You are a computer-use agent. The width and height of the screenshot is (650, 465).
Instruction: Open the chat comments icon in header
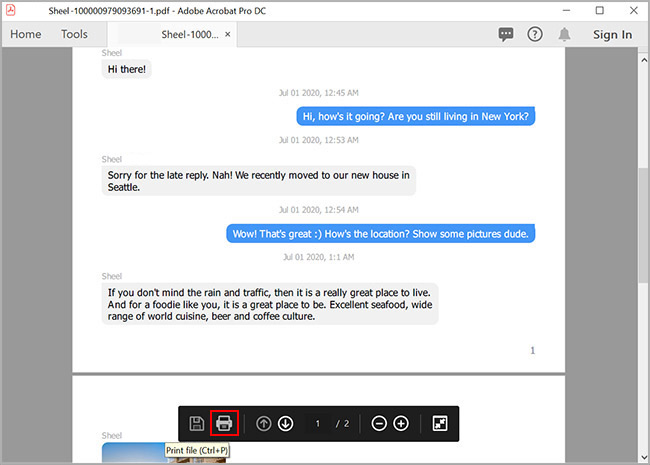[506, 34]
